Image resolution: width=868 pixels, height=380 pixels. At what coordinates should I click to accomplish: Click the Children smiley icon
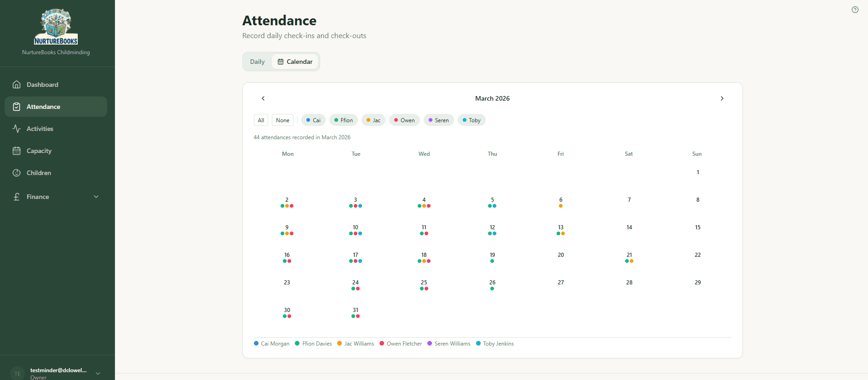tap(17, 173)
